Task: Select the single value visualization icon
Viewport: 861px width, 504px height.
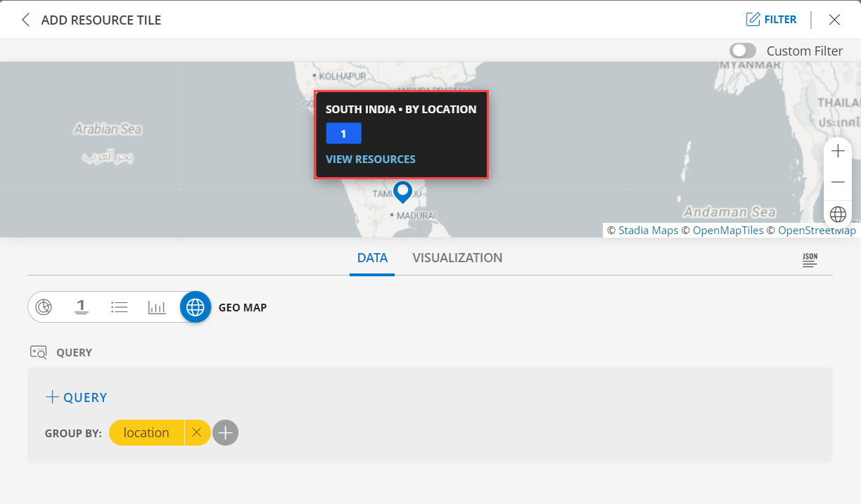Action: tap(82, 306)
